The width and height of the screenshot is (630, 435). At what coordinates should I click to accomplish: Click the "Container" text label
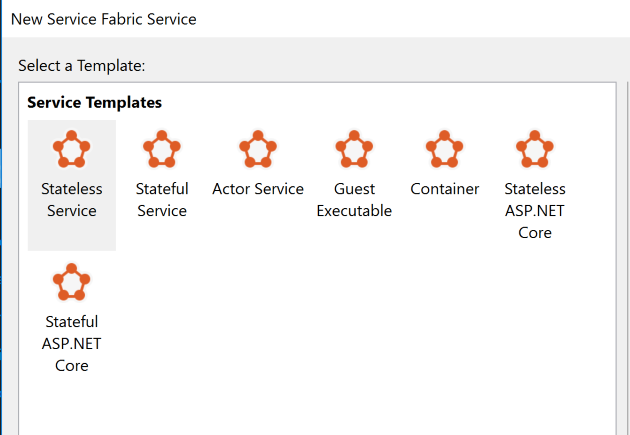[x=444, y=189]
